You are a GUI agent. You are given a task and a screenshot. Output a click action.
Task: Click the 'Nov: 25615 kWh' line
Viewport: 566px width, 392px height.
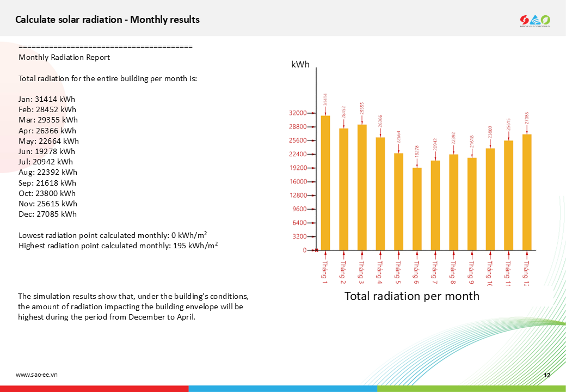pyautogui.click(x=48, y=204)
